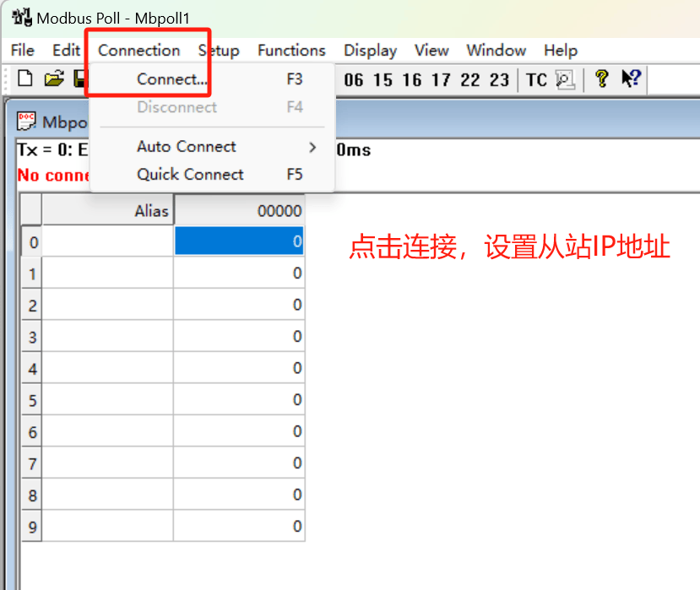
Task: Click the Alias cell in row 7
Action: coord(107,463)
